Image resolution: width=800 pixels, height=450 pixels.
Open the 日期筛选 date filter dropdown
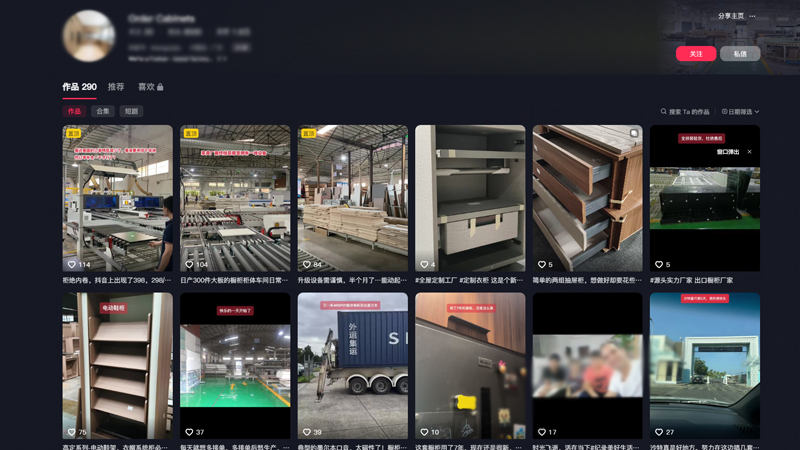pyautogui.click(x=740, y=112)
